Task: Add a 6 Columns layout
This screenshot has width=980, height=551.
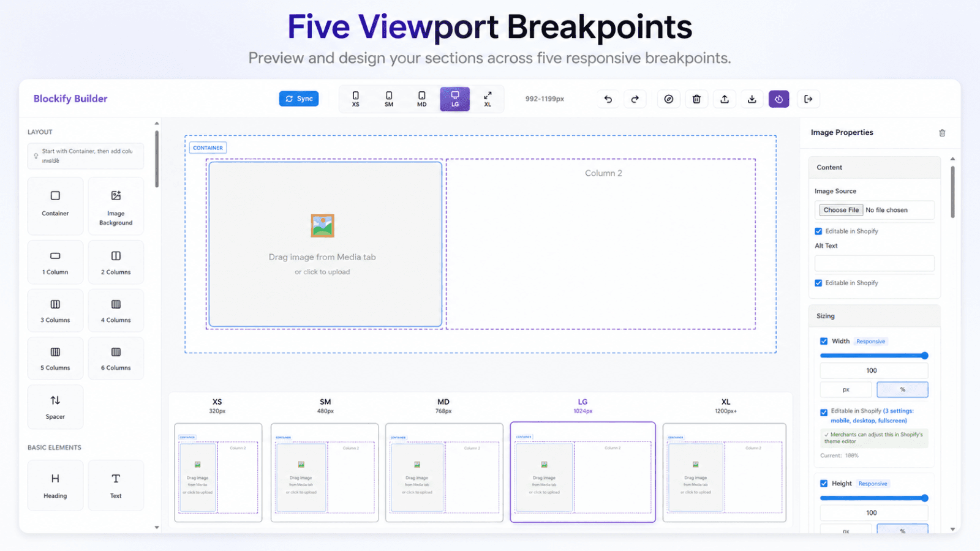Action: (x=116, y=358)
